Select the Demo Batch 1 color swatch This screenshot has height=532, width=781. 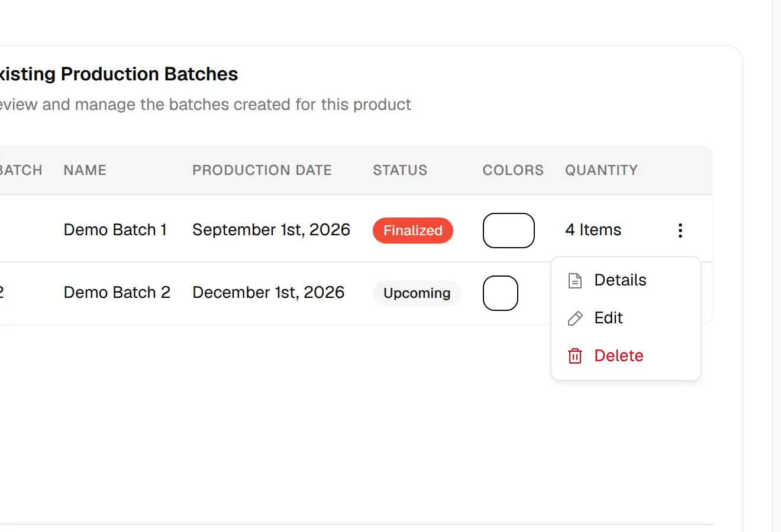509,231
